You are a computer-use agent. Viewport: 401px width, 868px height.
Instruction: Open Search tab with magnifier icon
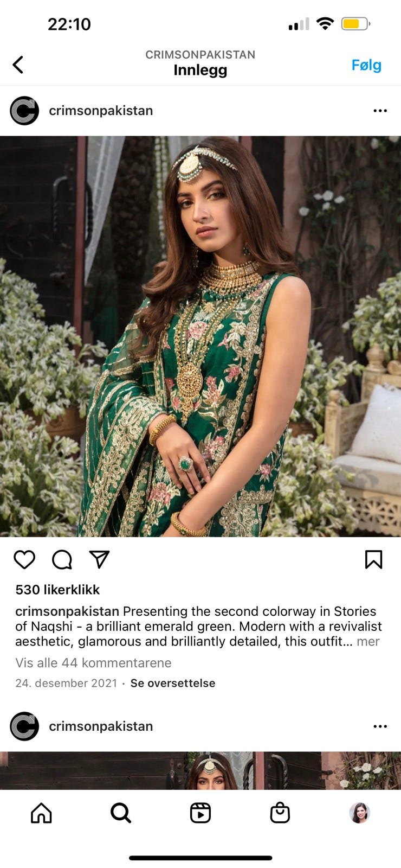[120, 813]
